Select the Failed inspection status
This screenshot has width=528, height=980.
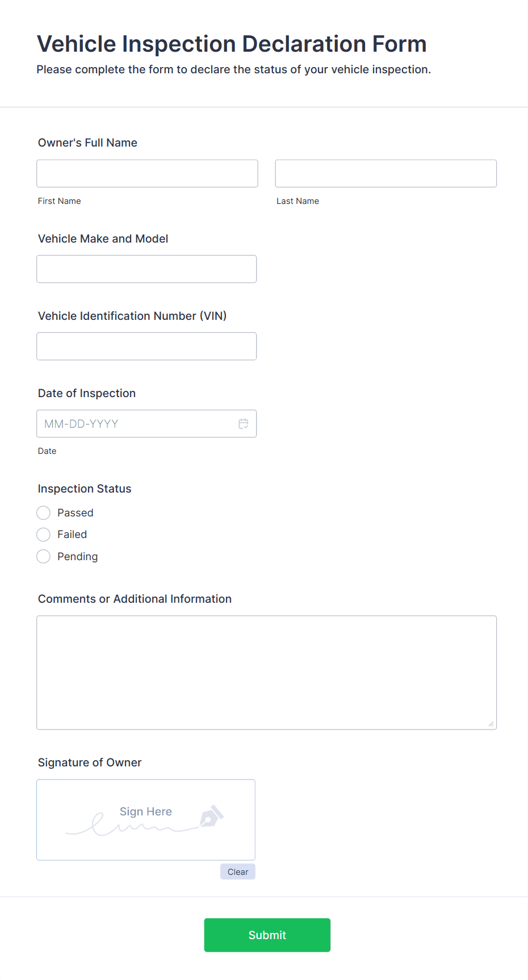43,534
